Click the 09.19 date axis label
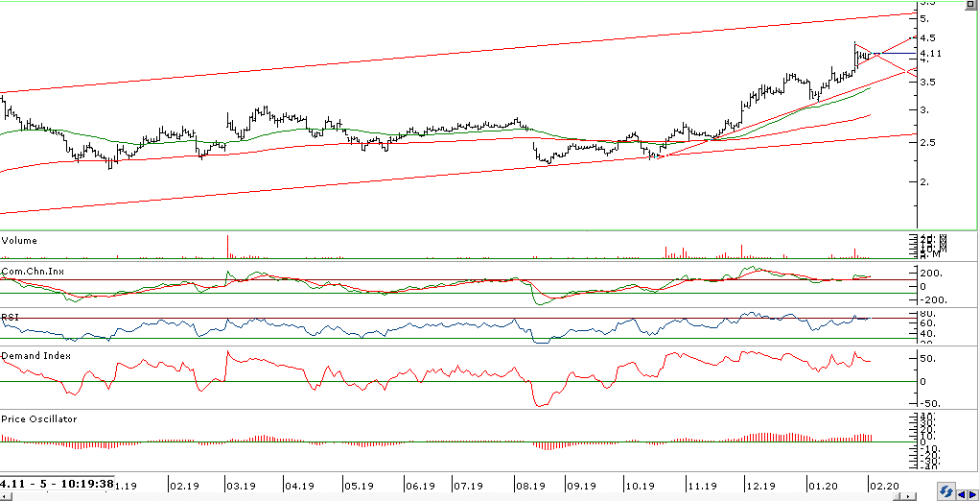 [581, 486]
